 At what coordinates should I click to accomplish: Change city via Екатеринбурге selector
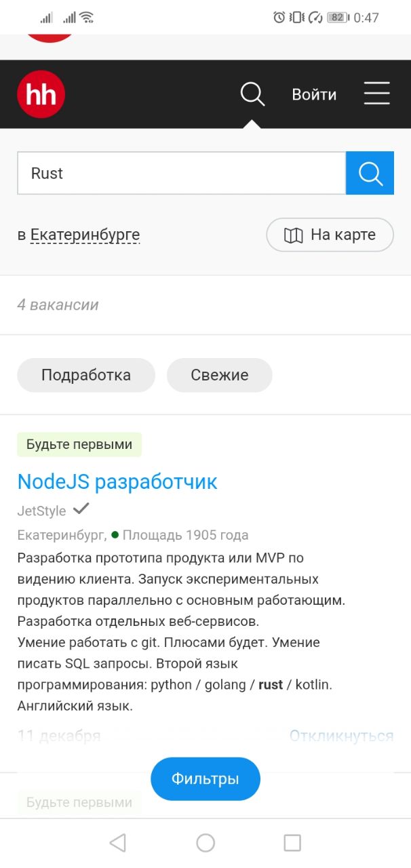point(85,235)
